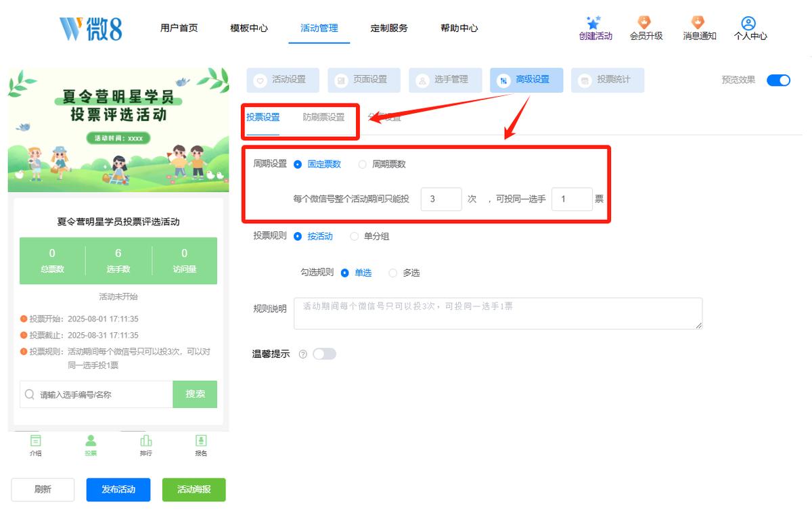Click the same-contestant votes field showing 1
Image resolution: width=812 pixels, height=525 pixels.
coord(572,200)
